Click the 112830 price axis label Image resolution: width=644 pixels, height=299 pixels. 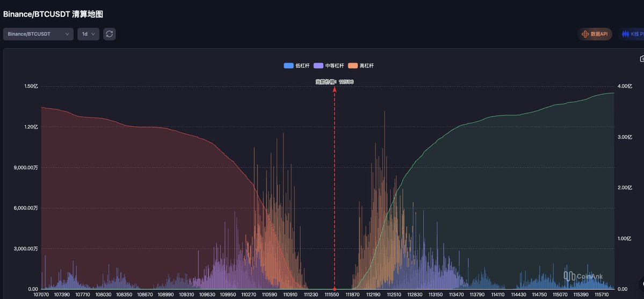pyautogui.click(x=415, y=295)
